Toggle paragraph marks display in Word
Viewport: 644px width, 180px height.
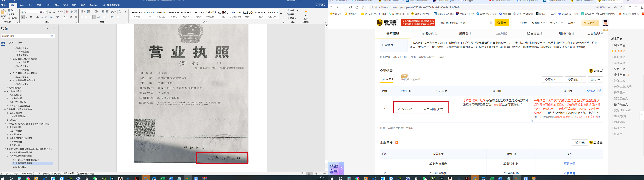(125, 12)
